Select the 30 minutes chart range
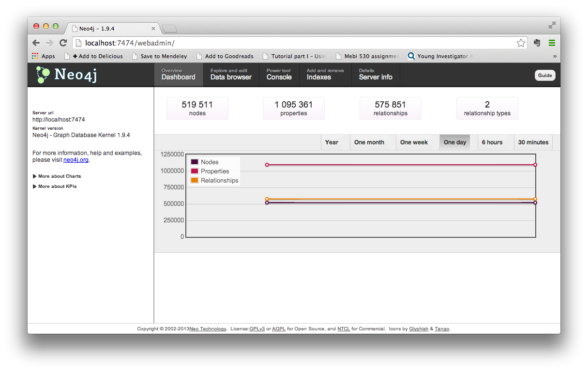588x372 pixels. (533, 142)
